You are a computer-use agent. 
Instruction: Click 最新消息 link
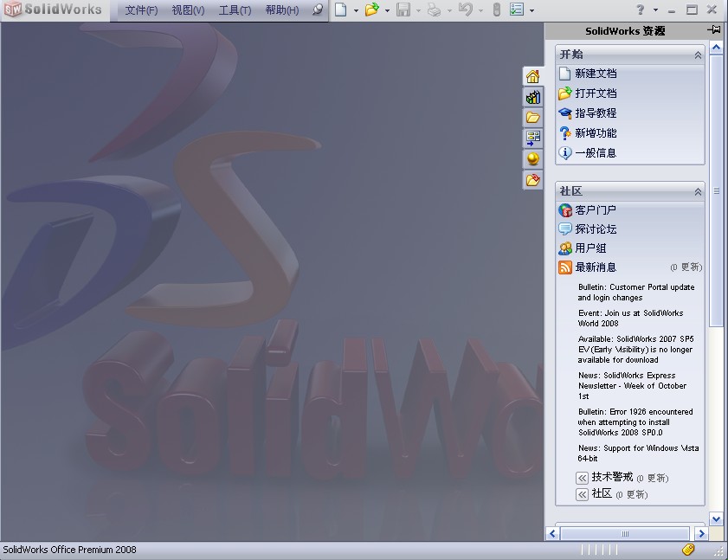[596, 267]
